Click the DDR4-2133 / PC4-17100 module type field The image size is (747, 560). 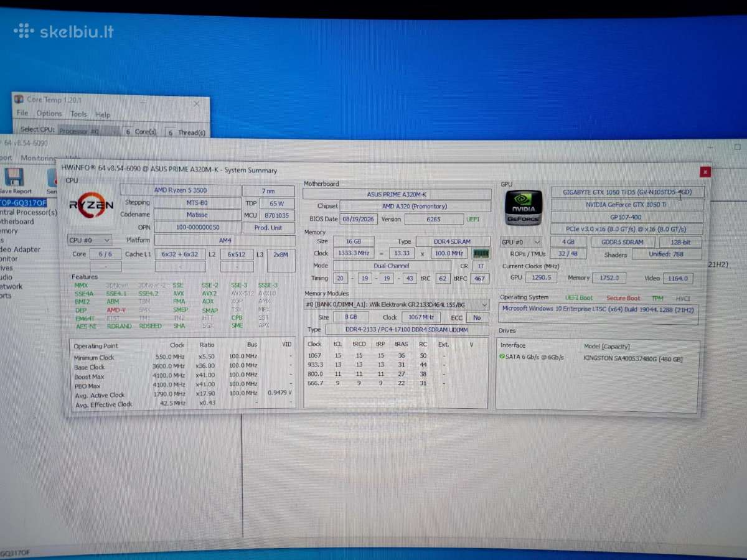coord(407,330)
